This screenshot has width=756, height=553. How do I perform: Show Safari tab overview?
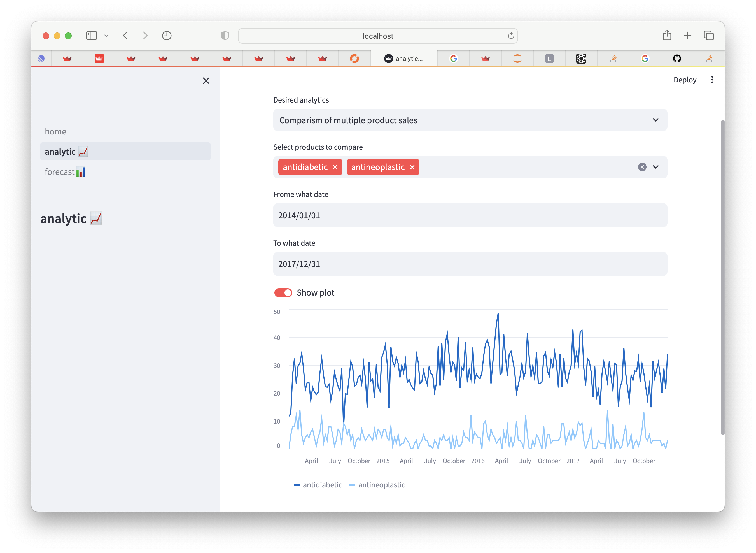[x=708, y=36]
